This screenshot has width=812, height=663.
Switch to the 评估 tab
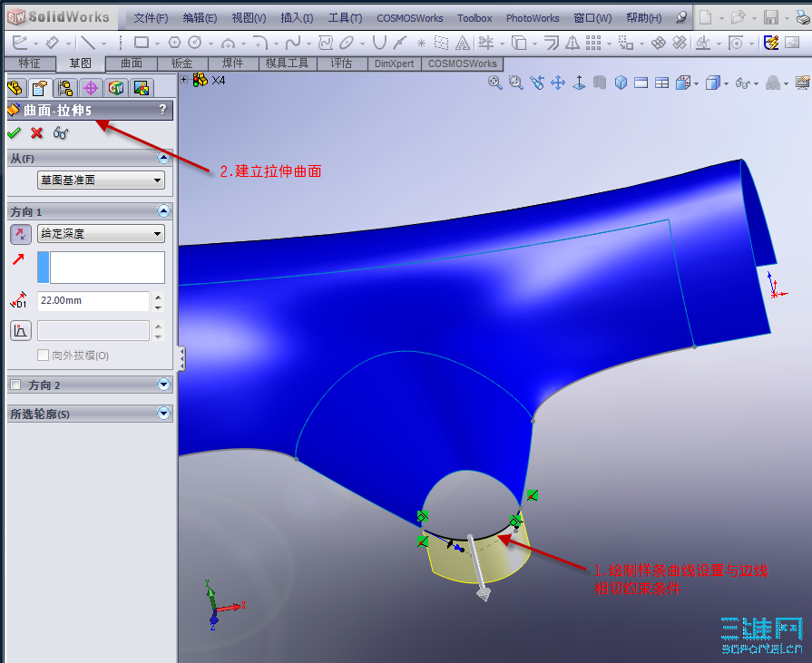point(341,63)
